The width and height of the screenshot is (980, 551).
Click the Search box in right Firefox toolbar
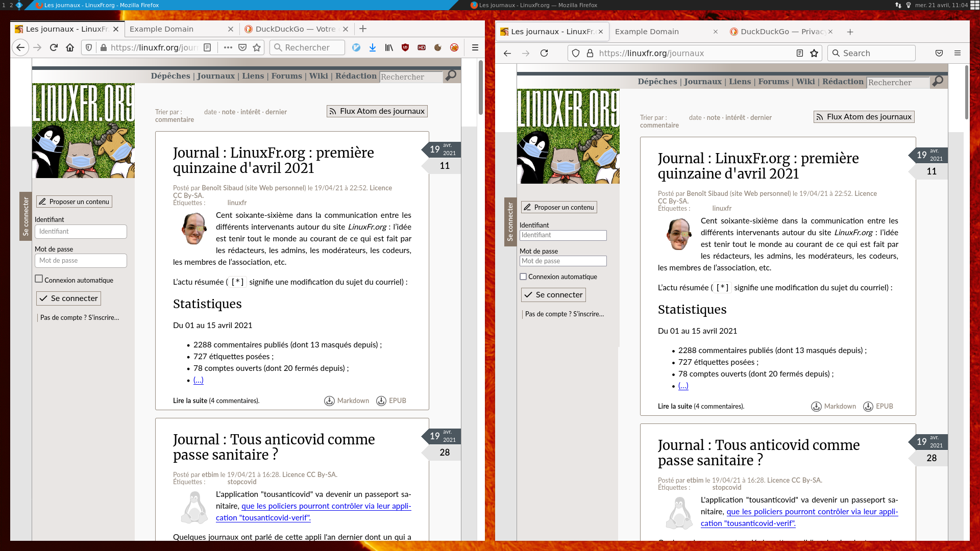(x=871, y=53)
